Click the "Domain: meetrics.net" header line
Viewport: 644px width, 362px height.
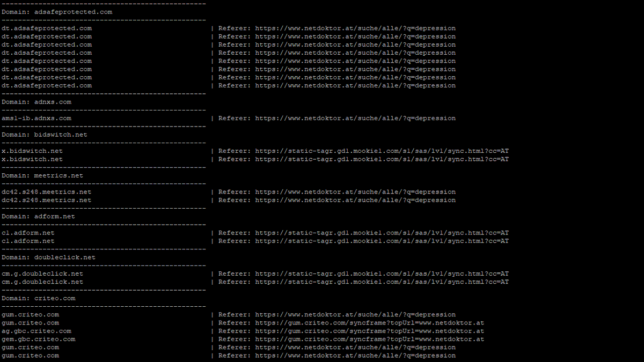point(42,175)
